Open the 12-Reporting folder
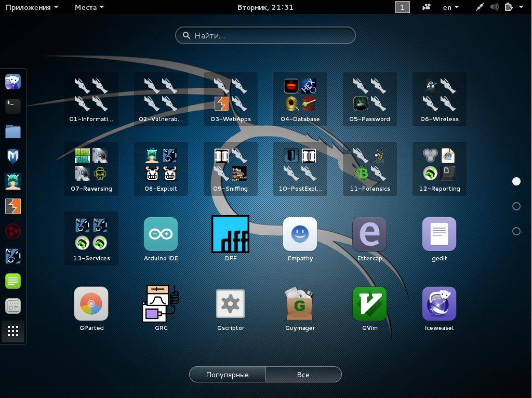This screenshot has width=532, height=398. point(440,169)
